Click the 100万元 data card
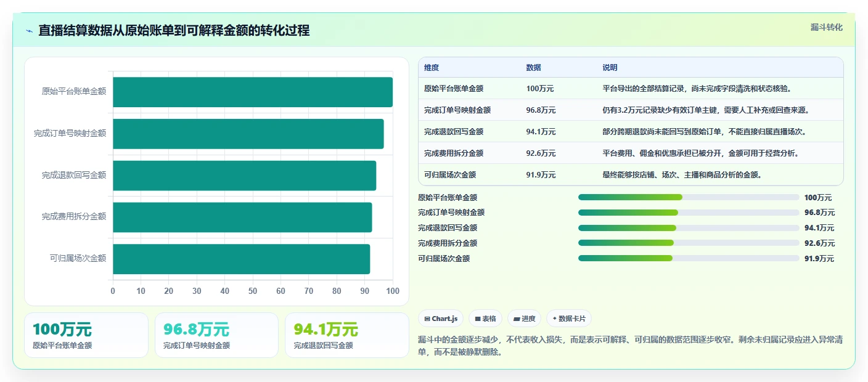 [86, 335]
